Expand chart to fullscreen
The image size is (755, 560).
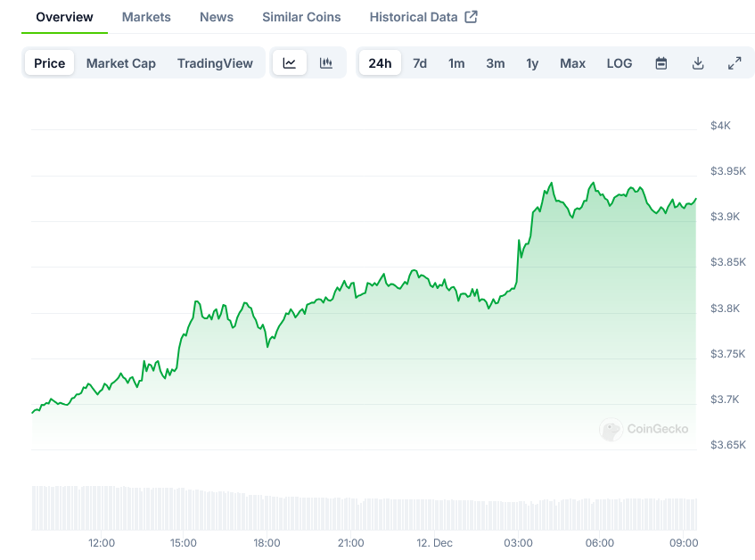tap(734, 63)
